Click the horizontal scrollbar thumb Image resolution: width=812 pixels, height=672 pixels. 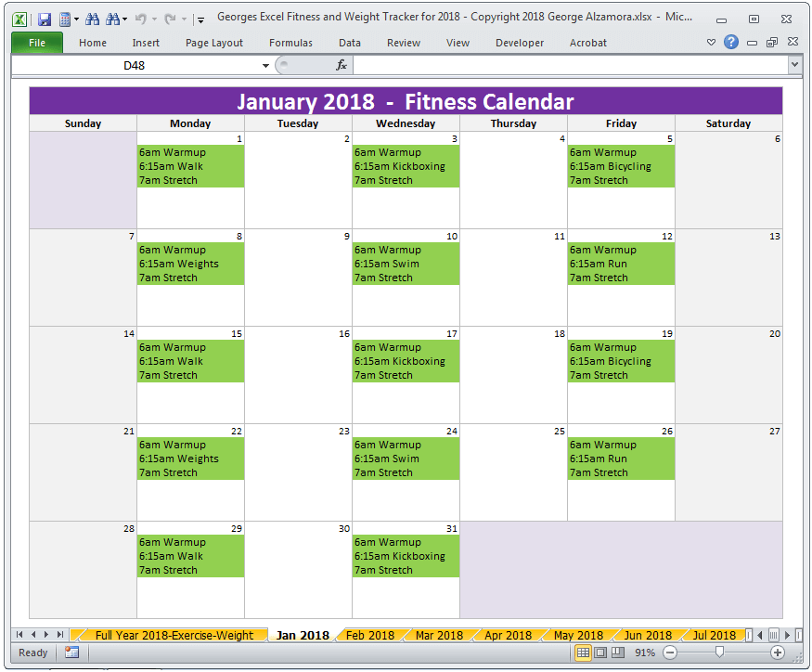pyautogui.click(x=774, y=635)
